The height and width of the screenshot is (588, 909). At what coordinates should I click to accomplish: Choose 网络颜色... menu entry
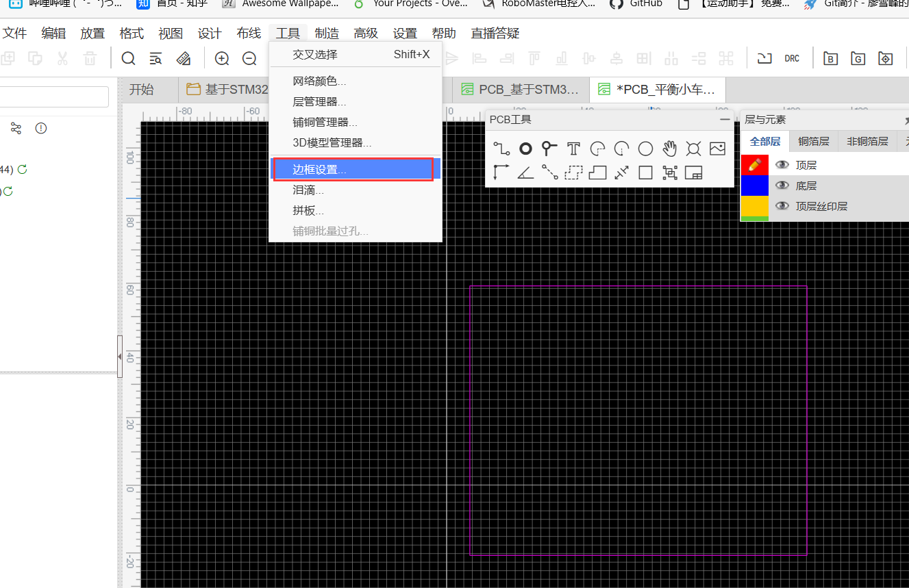coord(356,81)
